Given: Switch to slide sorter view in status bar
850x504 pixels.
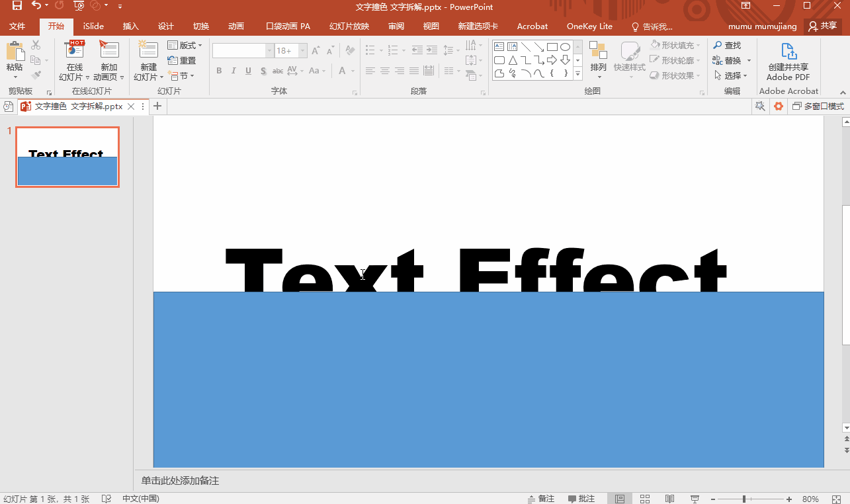Looking at the screenshot, I should [x=645, y=499].
